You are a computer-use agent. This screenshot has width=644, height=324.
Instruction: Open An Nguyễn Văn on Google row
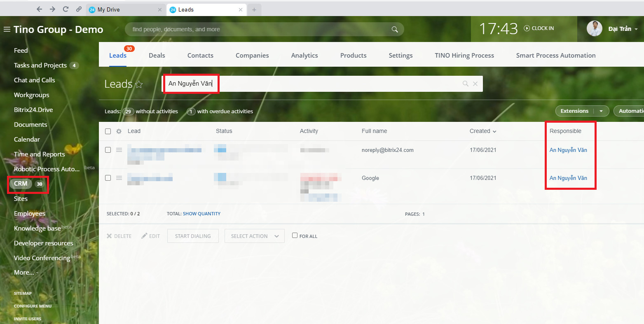click(x=568, y=178)
